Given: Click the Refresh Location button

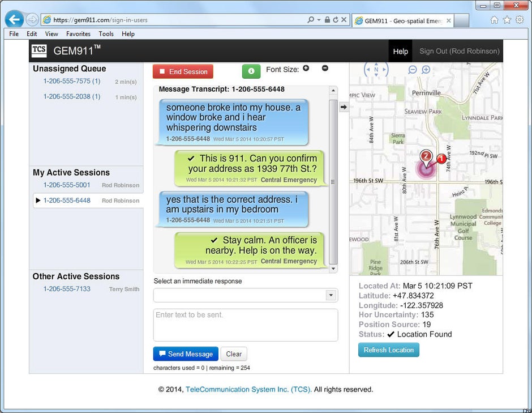Looking at the screenshot, I should (388, 350).
